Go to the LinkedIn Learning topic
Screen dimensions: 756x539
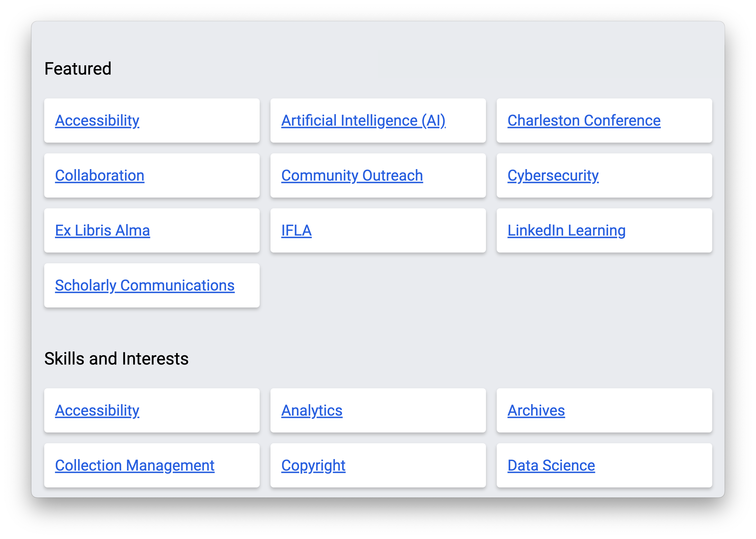[x=566, y=231]
